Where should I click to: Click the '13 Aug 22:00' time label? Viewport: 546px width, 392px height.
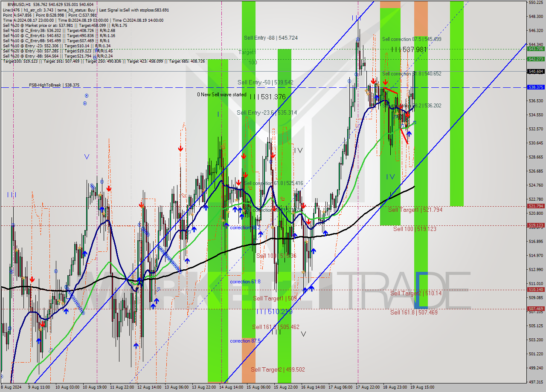203,387
